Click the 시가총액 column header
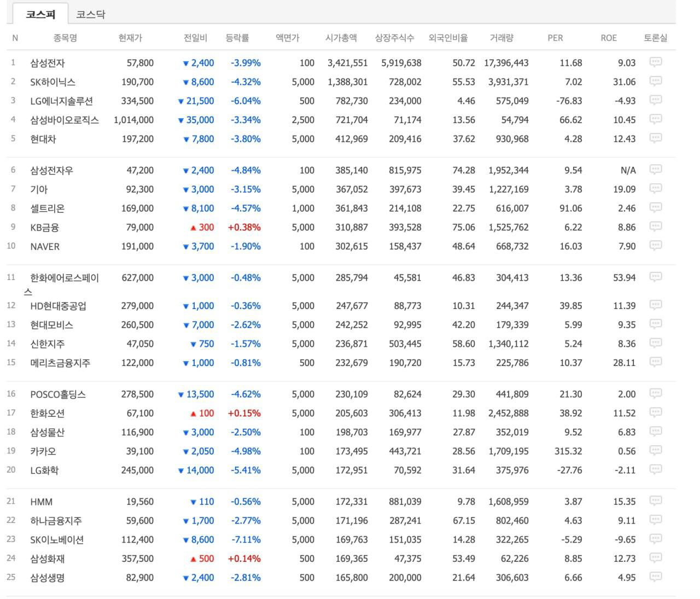The width and height of the screenshot is (700, 599). 341,38
